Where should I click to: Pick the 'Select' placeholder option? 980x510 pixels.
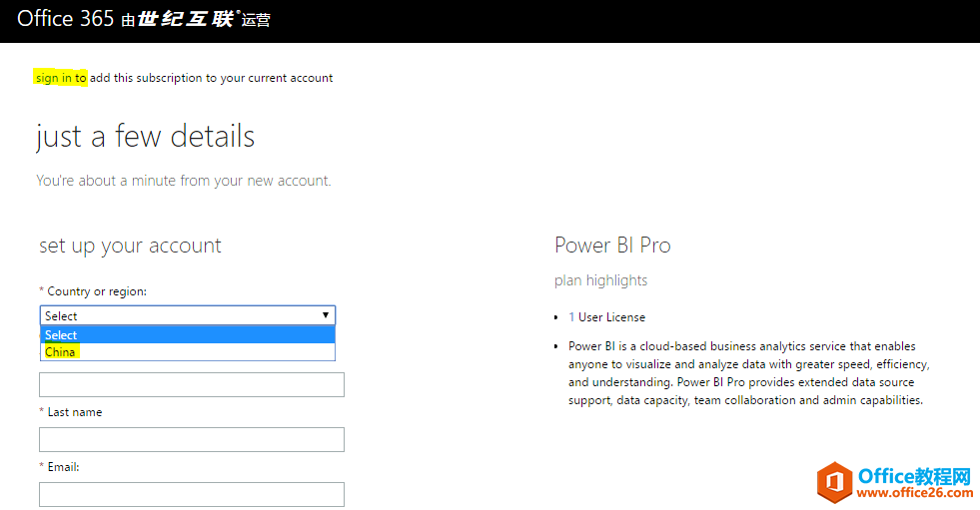[188, 335]
